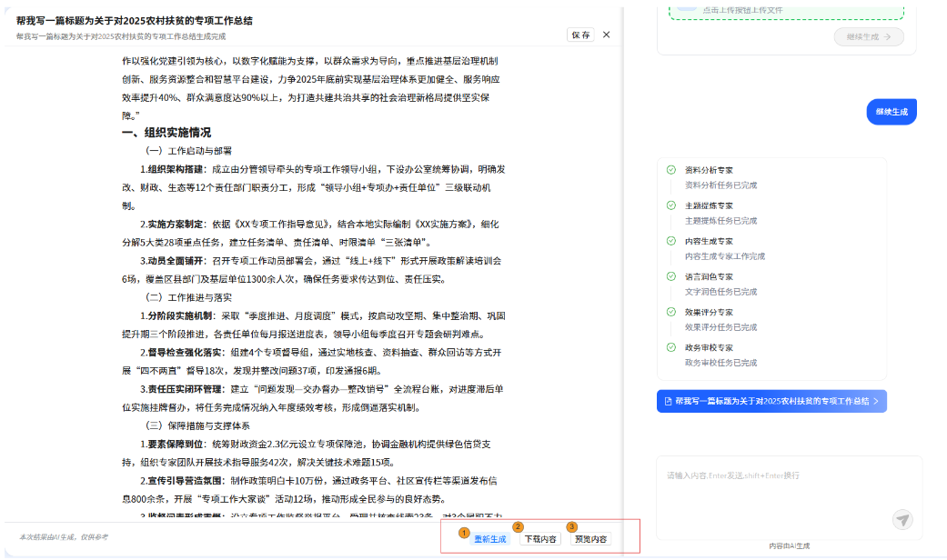Click the 下载内容 download button

click(x=540, y=539)
